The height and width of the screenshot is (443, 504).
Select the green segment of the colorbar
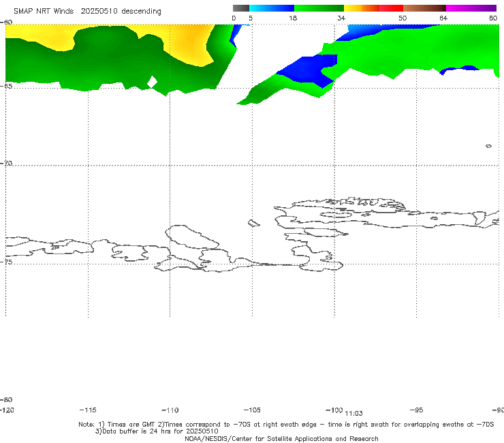pos(319,8)
